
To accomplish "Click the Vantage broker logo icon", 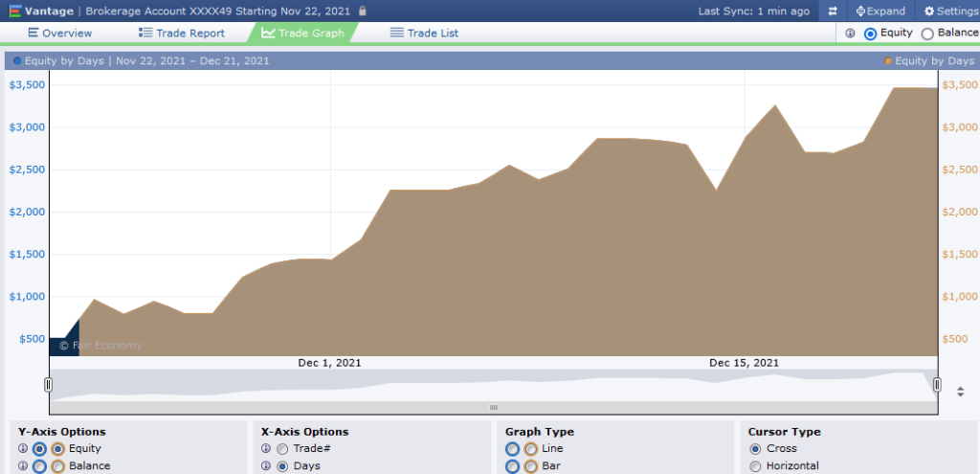I will tap(15, 11).
